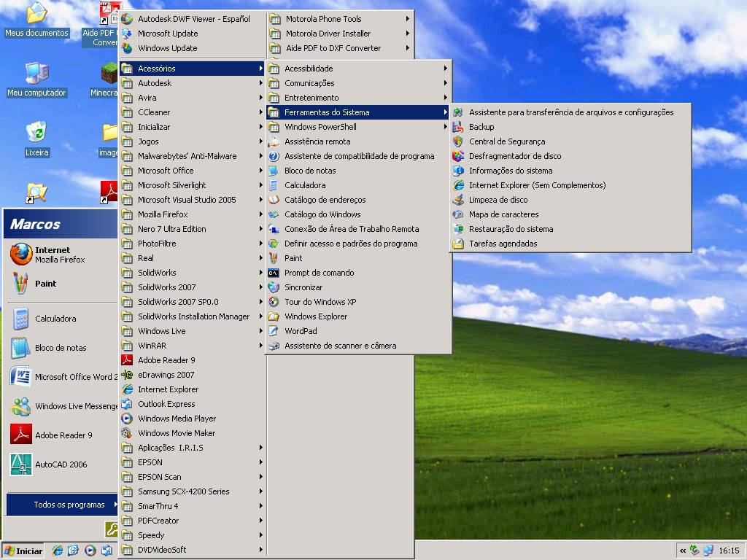Screen dimensions: 747x560
Task: Open Mozilla Firefox Internet shortcut in the Start menu
Action: 62,254
